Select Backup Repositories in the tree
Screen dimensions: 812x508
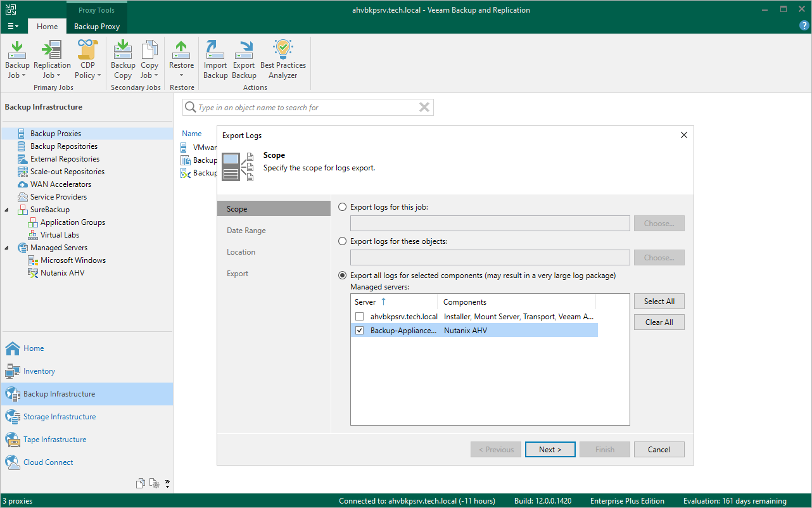tap(64, 146)
